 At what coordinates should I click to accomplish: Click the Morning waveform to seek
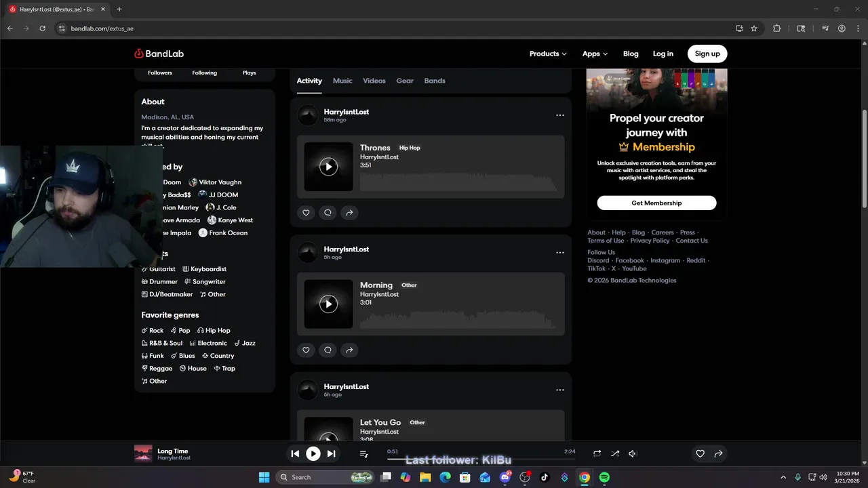pyautogui.click(x=458, y=320)
